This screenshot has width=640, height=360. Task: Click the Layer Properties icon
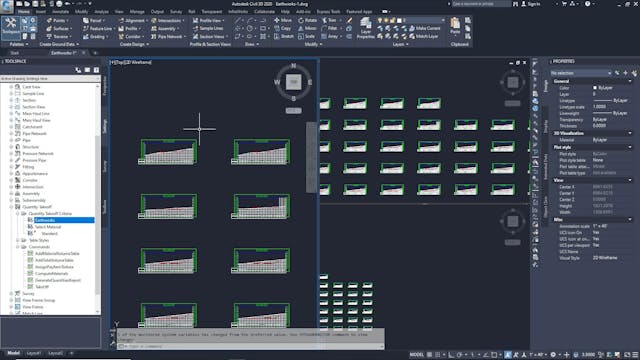[x=365, y=29]
